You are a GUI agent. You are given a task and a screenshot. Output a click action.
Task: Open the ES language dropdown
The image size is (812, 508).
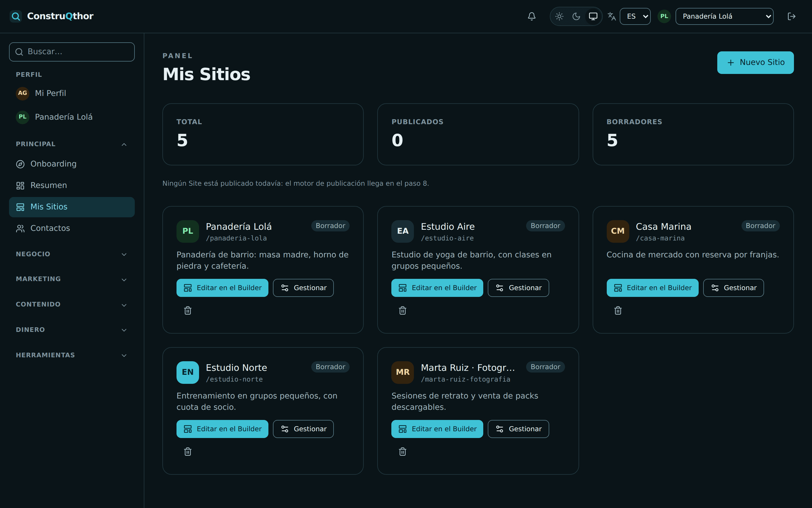(635, 16)
